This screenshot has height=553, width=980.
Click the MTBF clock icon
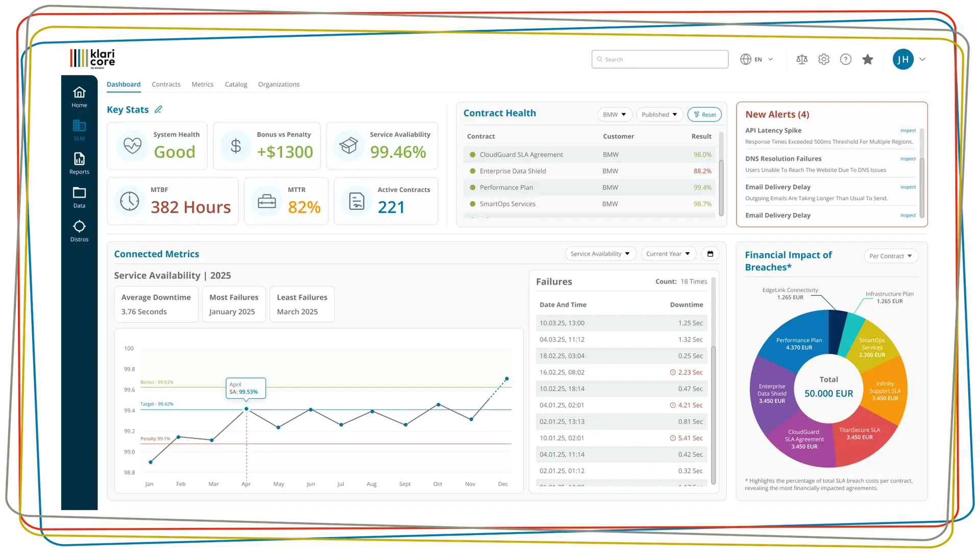click(130, 201)
